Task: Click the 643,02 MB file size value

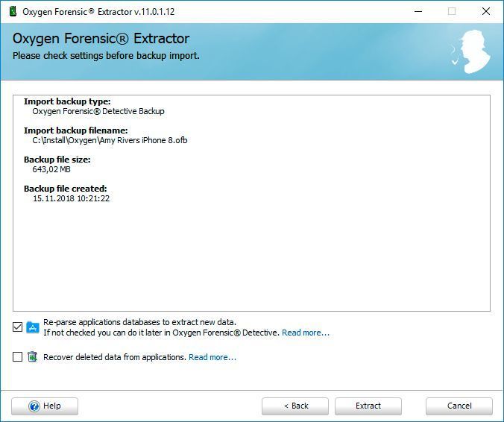Action: (x=51, y=169)
